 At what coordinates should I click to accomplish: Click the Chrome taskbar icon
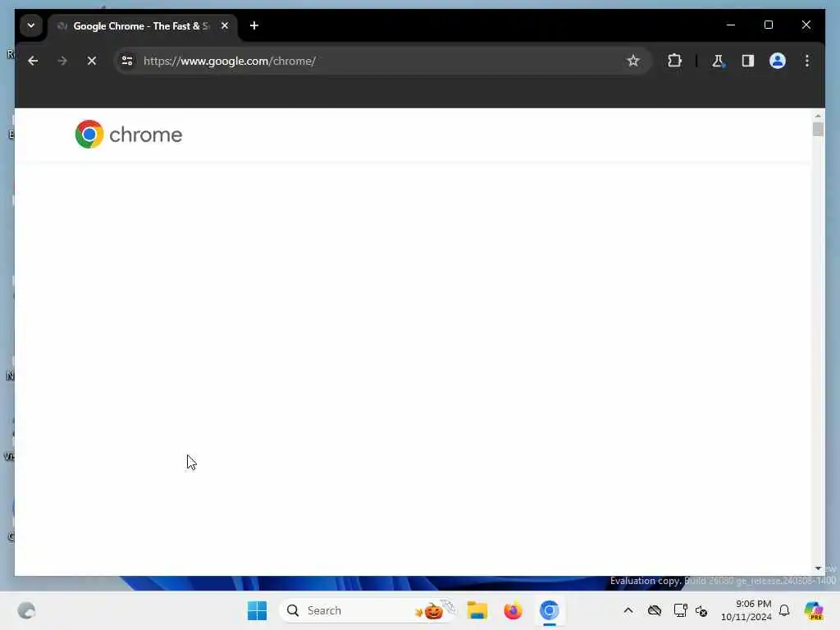(x=549, y=610)
